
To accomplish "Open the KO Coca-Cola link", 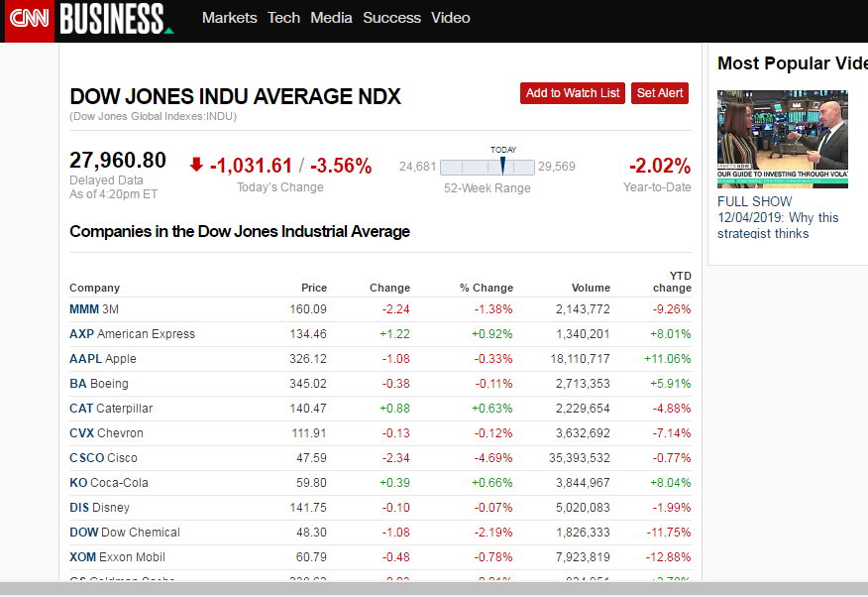I will tap(109, 483).
